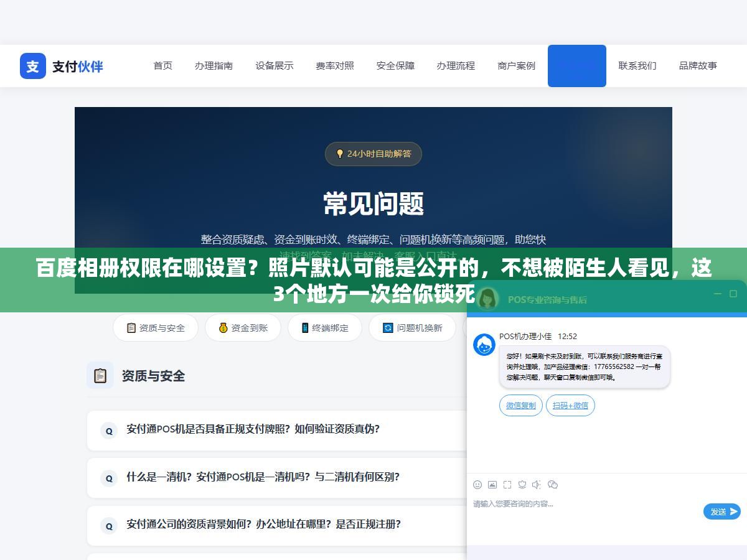Open the emoji picker in chat

[x=477, y=485]
